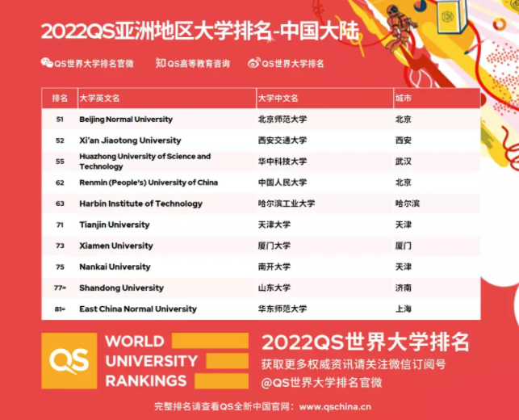Click Renmin (People's) University of China
The image size is (519, 420).
tap(149, 183)
